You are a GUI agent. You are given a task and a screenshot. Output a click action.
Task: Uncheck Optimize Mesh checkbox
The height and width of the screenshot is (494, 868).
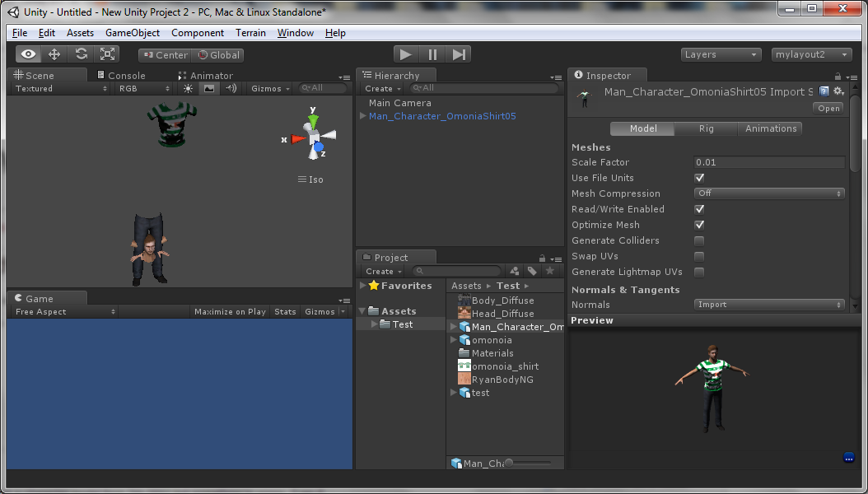699,225
